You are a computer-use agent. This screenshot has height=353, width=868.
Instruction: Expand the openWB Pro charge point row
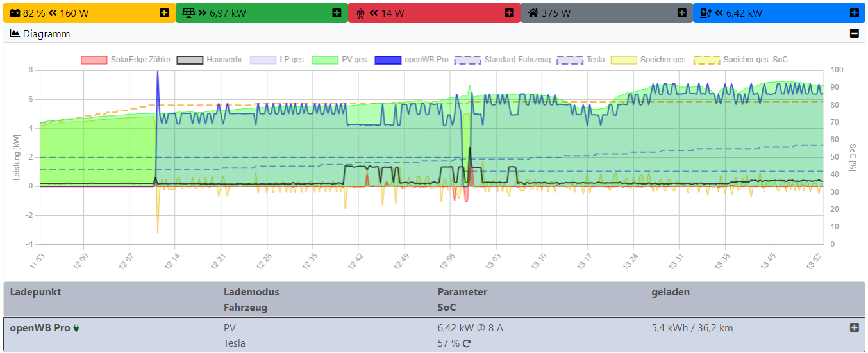pos(854,327)
